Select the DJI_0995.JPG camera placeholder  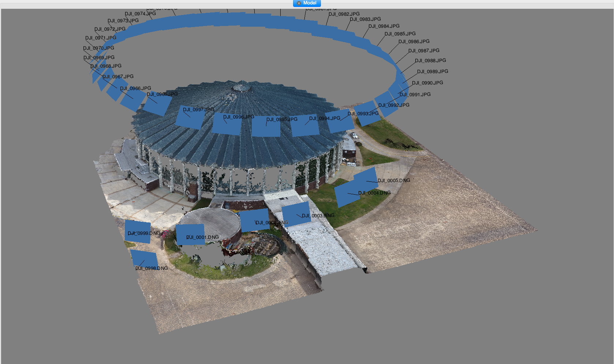pos(266,127)
